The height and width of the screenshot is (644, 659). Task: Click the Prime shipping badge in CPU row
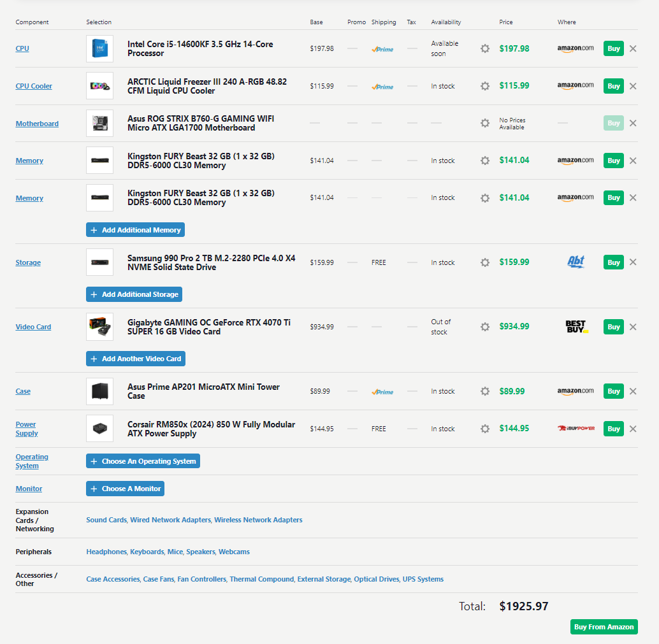pos(382,49)
